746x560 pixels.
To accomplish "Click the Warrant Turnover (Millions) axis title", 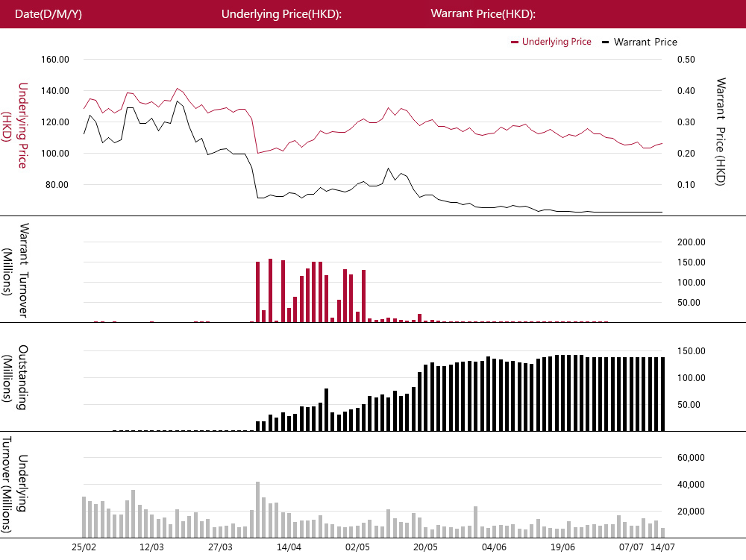I will pos(14,270).
